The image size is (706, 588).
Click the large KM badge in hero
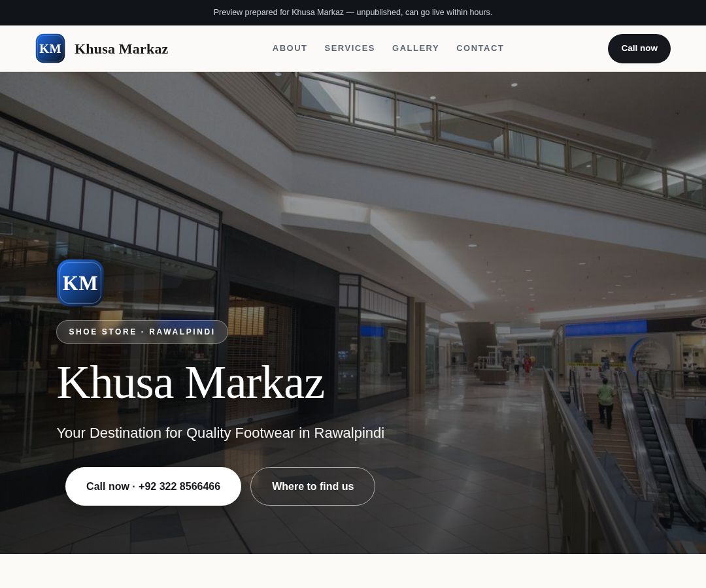coord(80,283)
